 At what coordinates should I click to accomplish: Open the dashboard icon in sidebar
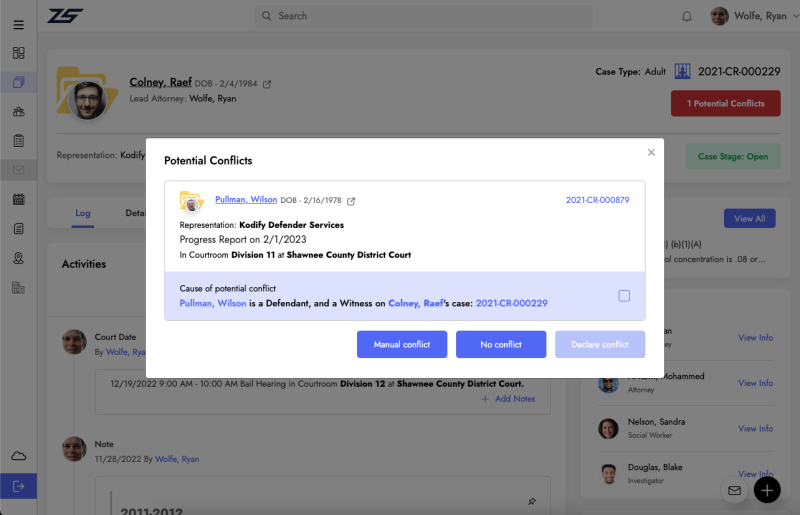click(x=18, y=53)
